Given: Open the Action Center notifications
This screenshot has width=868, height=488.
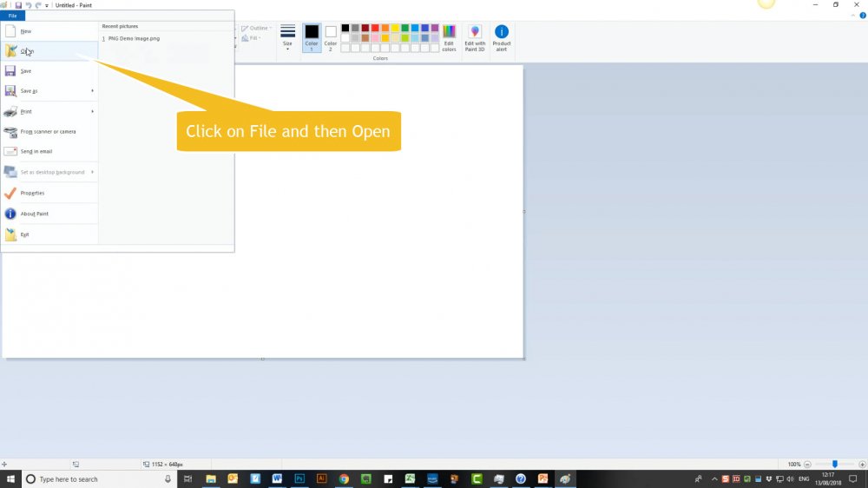Looking at the screenshot, I should [x=853, y=479].
